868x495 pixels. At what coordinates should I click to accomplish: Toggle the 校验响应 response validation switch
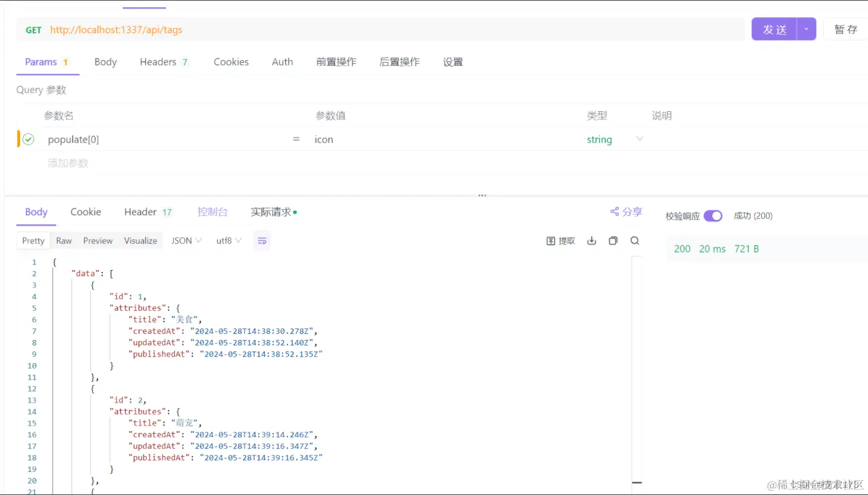click(714, 215)
